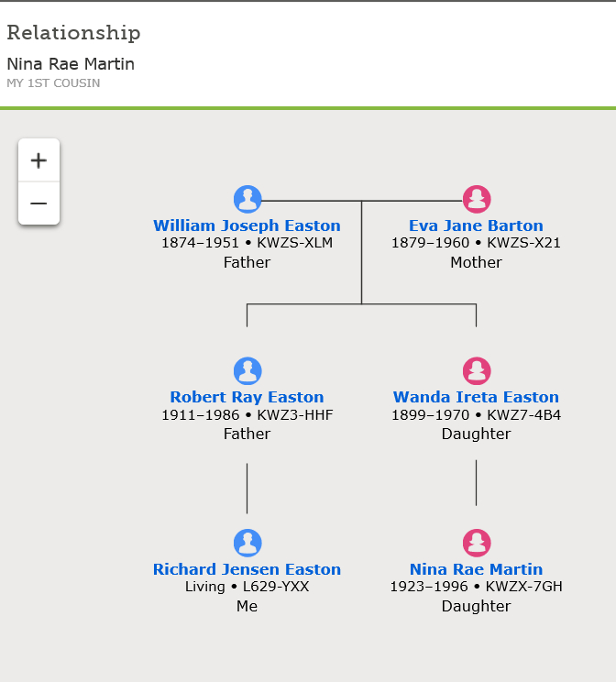Image resolution: width=616 pixels, height=682 pixels.
Task: Click Robert Ray Easton's avatar icon
Action: coord(247,370)
